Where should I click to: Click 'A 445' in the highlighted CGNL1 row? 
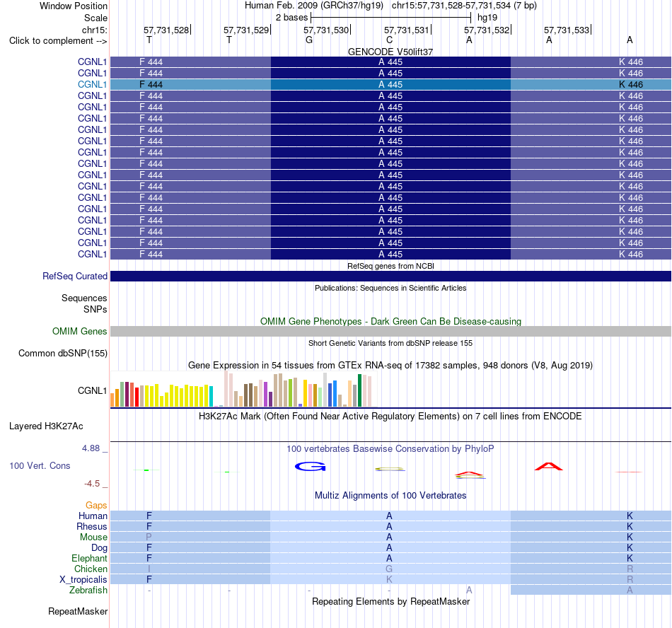[x=390, y=84]
